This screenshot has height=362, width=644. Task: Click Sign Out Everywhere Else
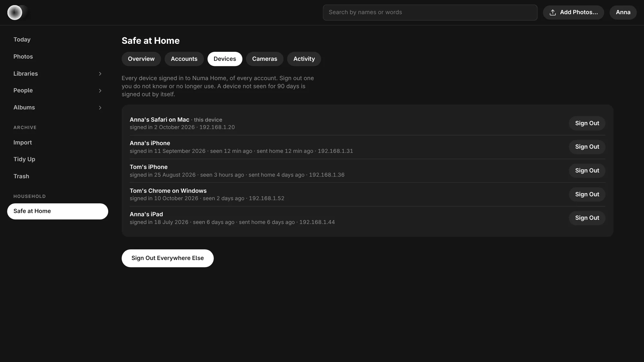(167, 258)
